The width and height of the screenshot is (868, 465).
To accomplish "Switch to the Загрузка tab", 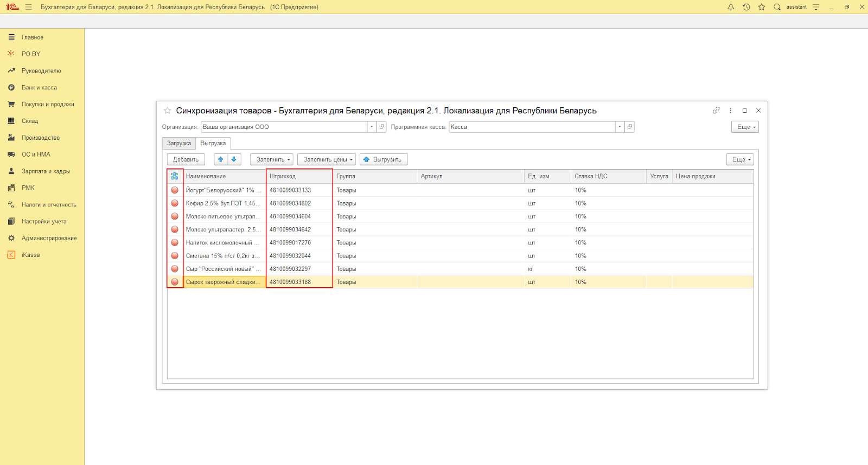I will [x=179, y=143].
